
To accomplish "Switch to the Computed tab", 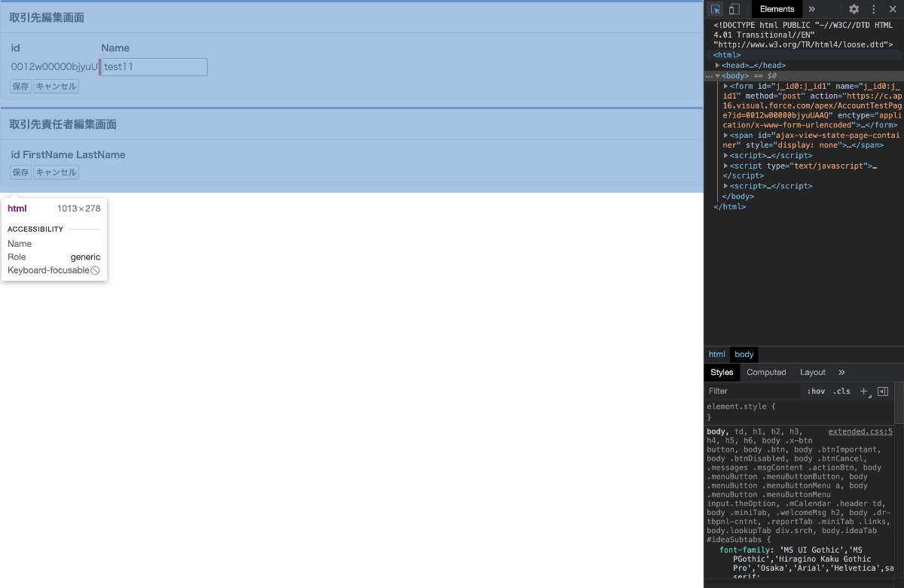I will point(766,372).
